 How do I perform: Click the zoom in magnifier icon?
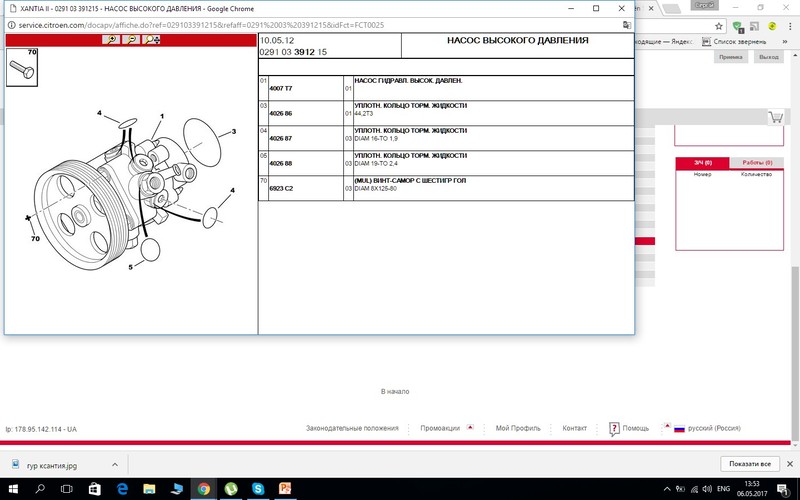coord(111,40)
